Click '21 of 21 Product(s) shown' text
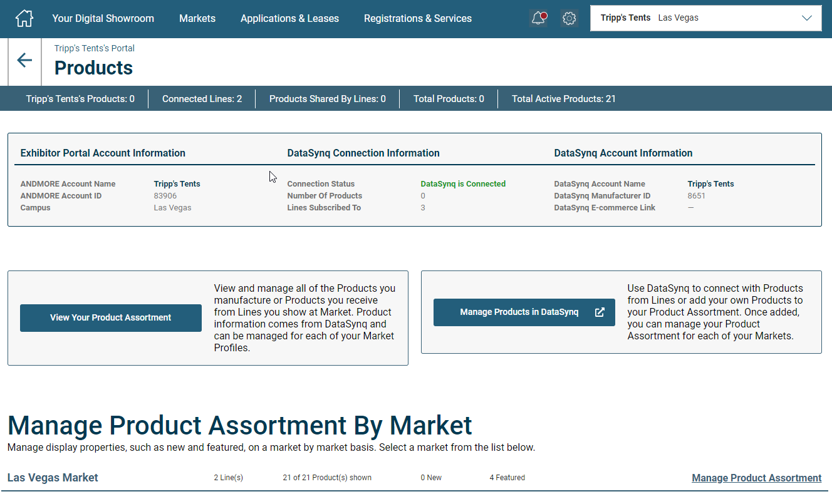 327,478
